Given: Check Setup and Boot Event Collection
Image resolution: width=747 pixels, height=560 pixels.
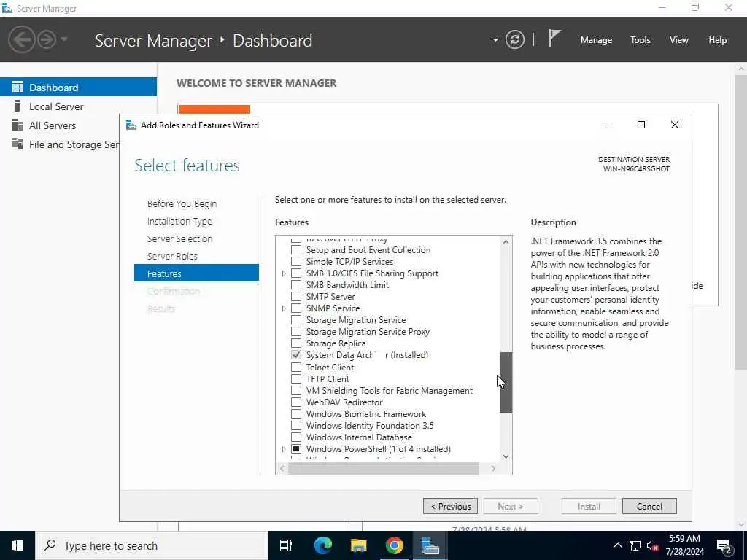Looking at the screenshot, I should (296, 250).
